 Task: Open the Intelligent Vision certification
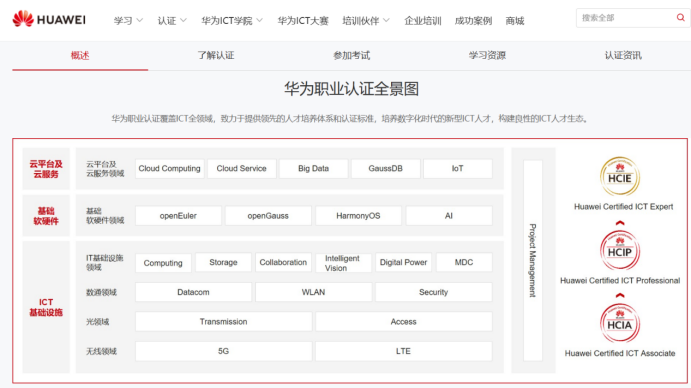[343, 263]
